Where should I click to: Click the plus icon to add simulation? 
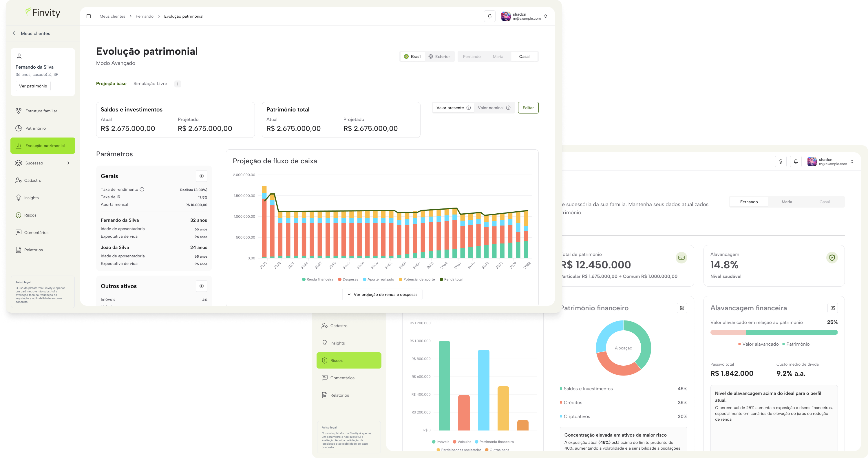point(178,84)
